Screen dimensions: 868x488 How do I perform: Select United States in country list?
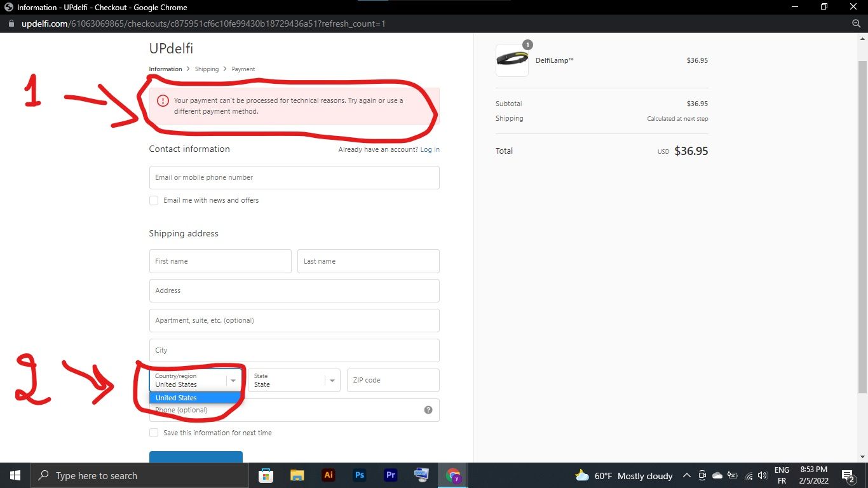coord(196,398)
